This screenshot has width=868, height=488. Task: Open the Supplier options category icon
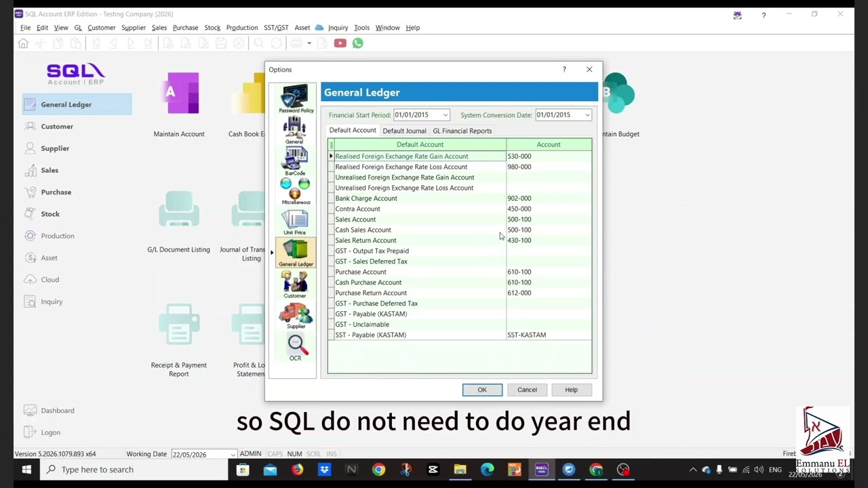point(296,316)
